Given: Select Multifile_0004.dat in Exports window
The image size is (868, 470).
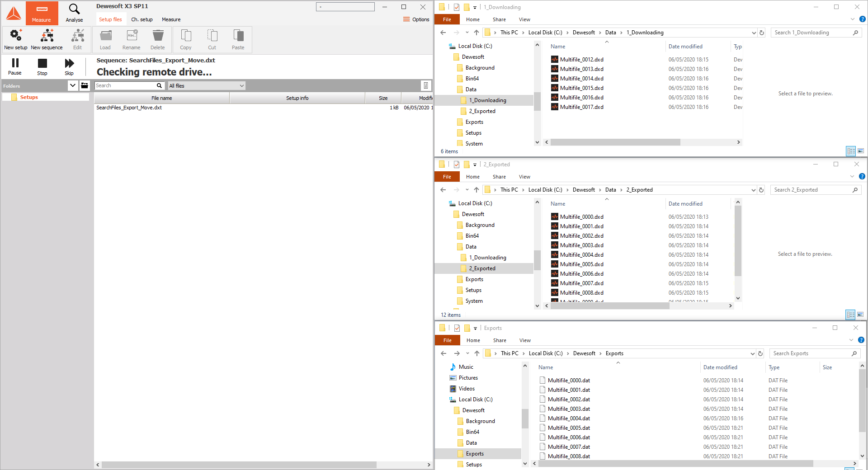Looking at the screenshot, I should click(569, 418).
